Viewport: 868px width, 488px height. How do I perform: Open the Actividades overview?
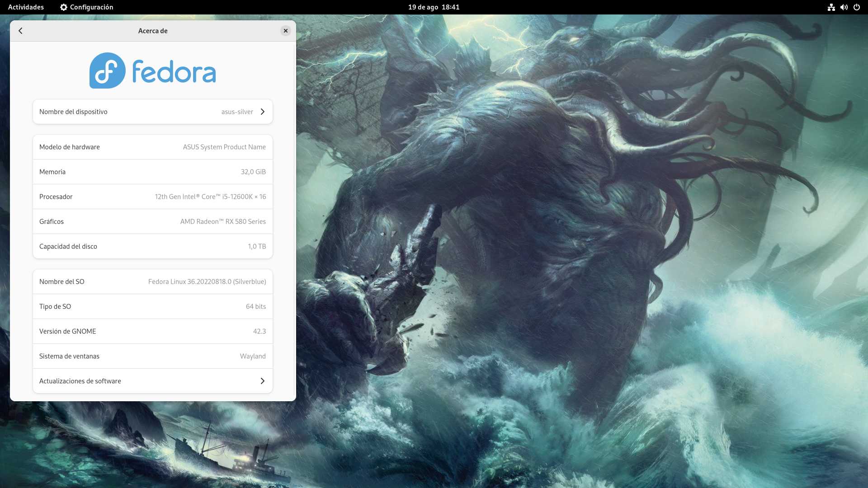click(x=26, y=7)
